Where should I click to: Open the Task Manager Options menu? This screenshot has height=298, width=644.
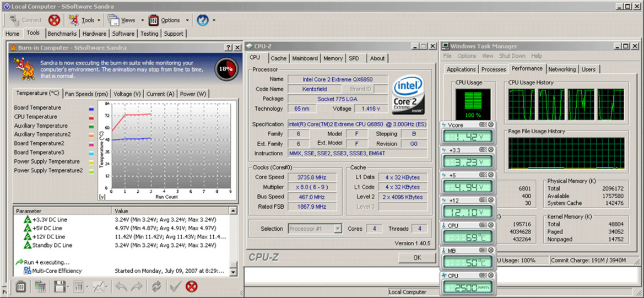pos(467,56)
